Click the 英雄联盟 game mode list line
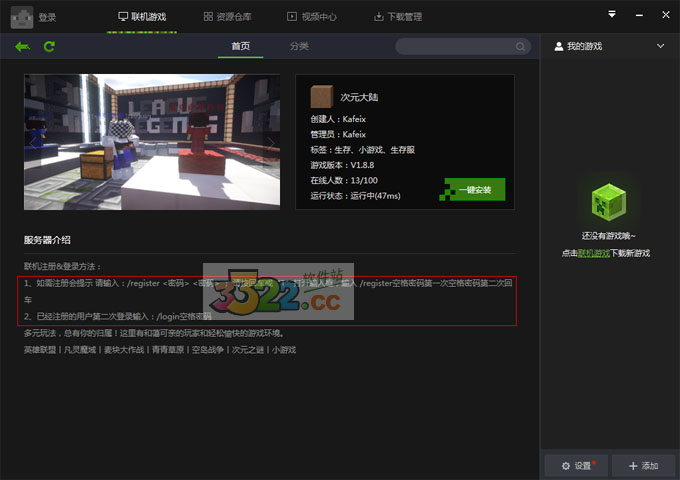The image size is (680, 480). coord(160,350)
